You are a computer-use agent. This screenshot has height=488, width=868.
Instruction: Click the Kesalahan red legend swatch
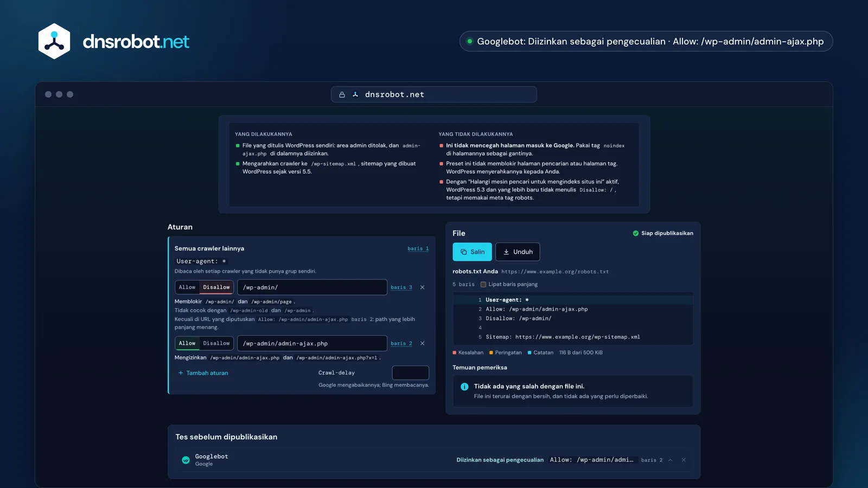pos(455,352)
